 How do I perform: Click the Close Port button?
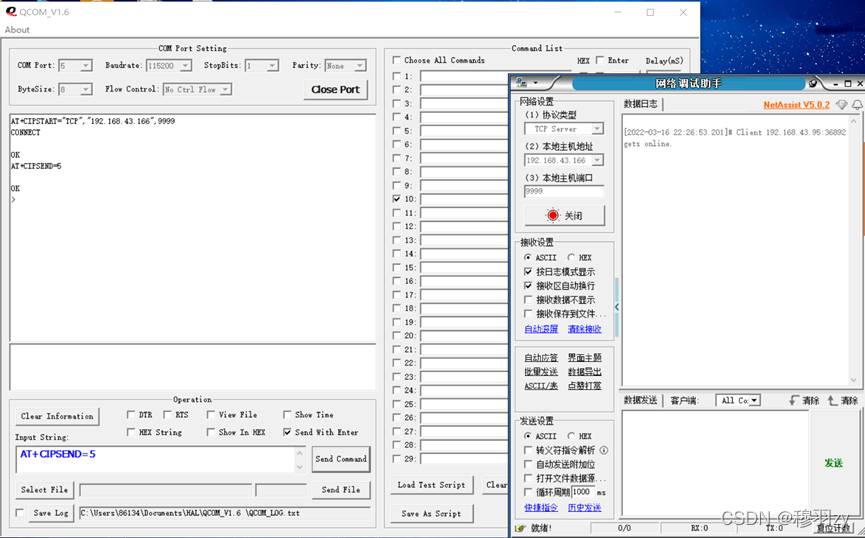coord(335,89)
